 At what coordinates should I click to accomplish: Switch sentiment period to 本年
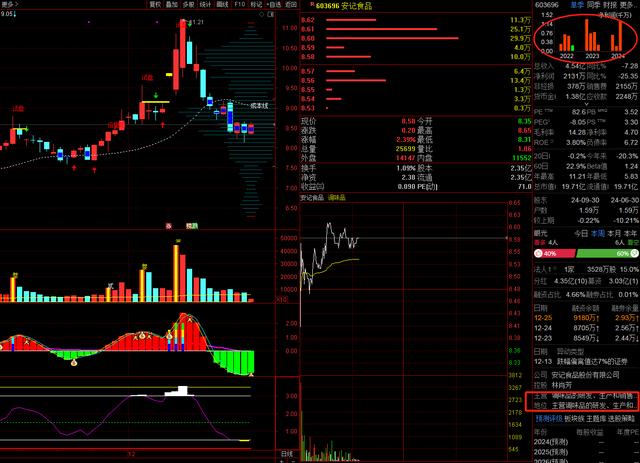pyautogui.click(x=630, y=234)
